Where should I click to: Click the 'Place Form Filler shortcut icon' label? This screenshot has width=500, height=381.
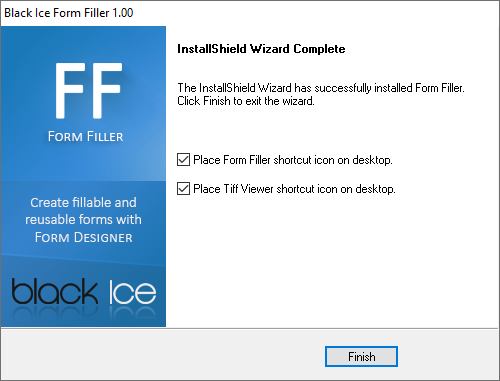click(293, 160)
